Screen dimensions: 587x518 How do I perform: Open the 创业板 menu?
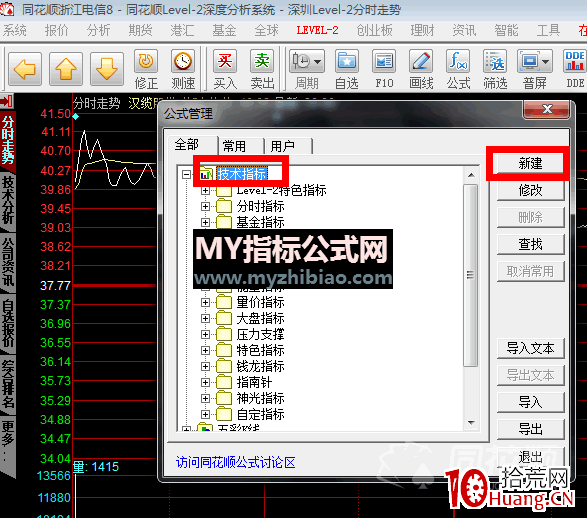click(x=374, y=30)
